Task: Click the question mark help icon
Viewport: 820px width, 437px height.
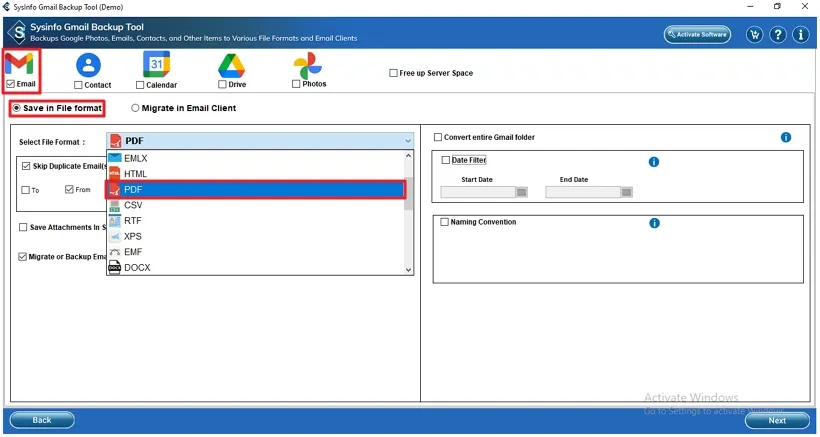Action: 778,35
